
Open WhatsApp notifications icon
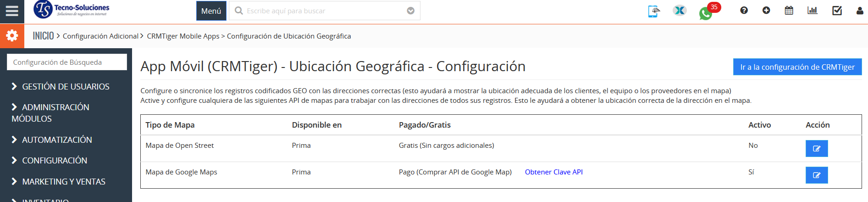pyautogui.click(x=706, y=13)
